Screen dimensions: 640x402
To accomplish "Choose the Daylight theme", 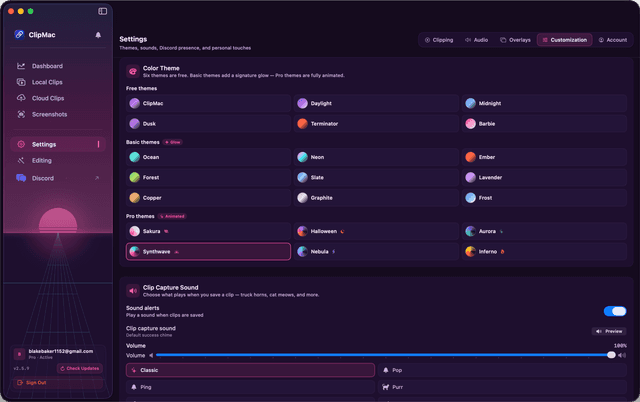I will (x=376, y=103).
